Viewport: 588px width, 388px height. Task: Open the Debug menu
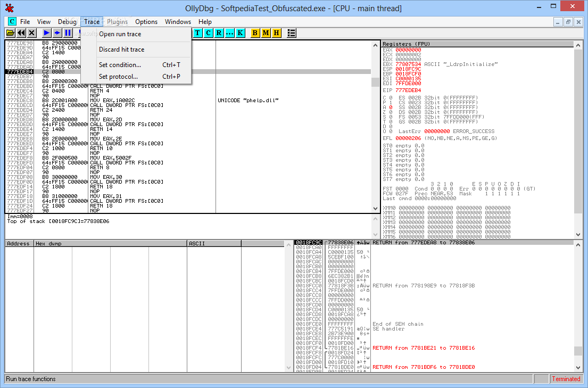point(67,22)
